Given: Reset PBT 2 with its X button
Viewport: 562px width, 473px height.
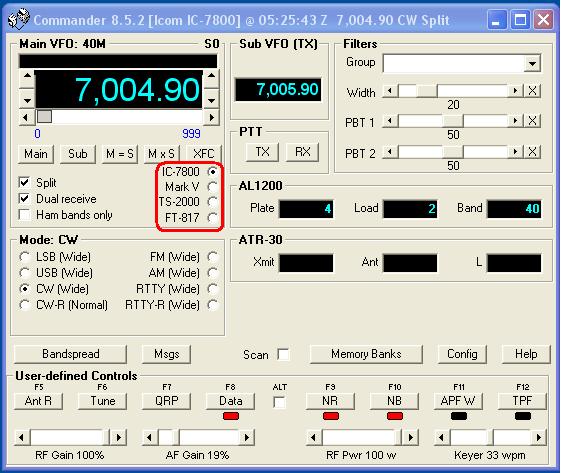Looking at the screenshot, I should (532, 152).
